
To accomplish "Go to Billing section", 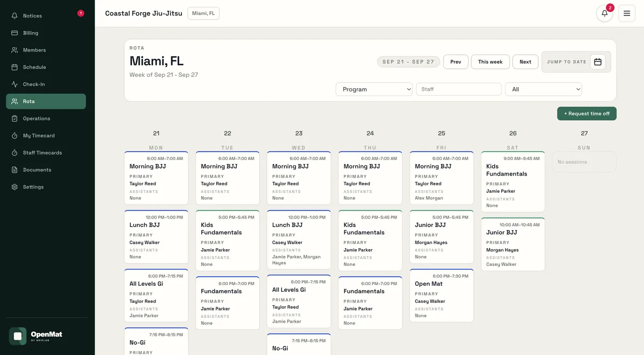I will (x=46, y=33).
